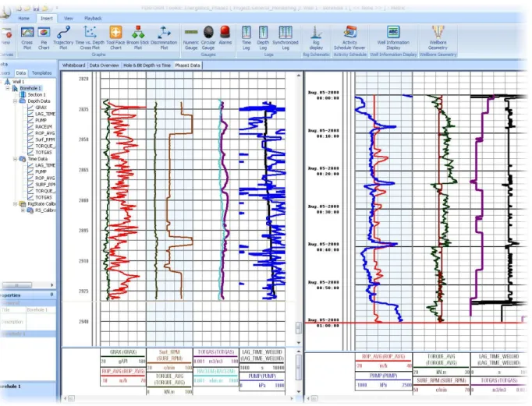Image resolution: width=532 pixels, height=406 pixels.
Task: Click data tree horizontal scrollbar thumb
Action: [17, 285]
